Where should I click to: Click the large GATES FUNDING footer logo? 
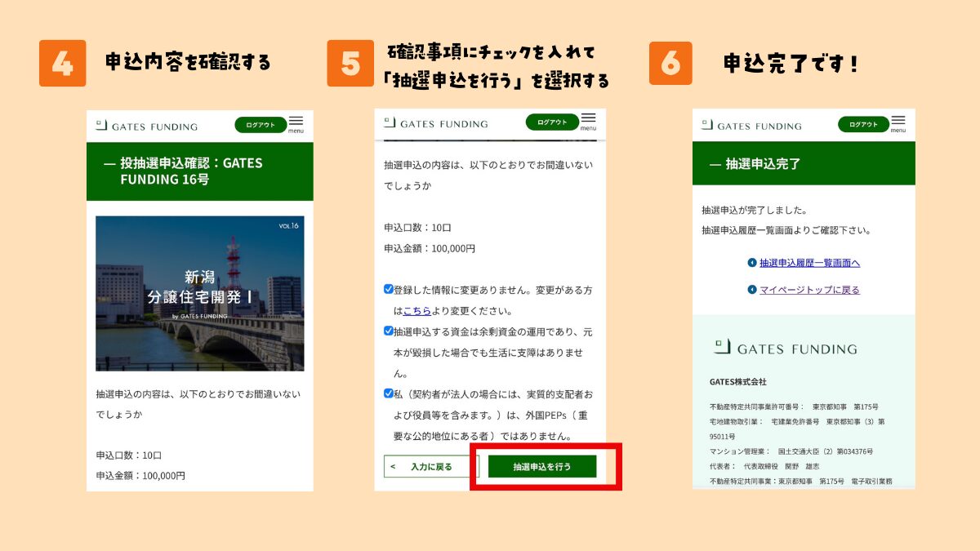point(786,348)
